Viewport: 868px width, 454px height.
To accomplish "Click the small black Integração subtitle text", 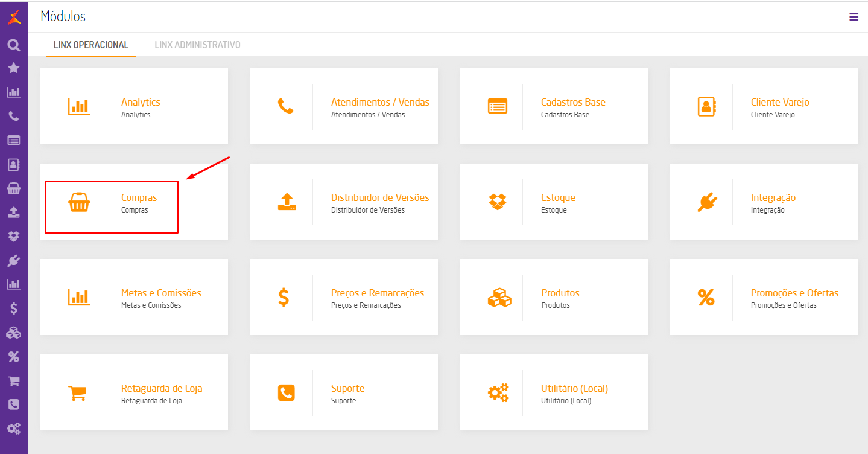I will [x=768, y=210].
